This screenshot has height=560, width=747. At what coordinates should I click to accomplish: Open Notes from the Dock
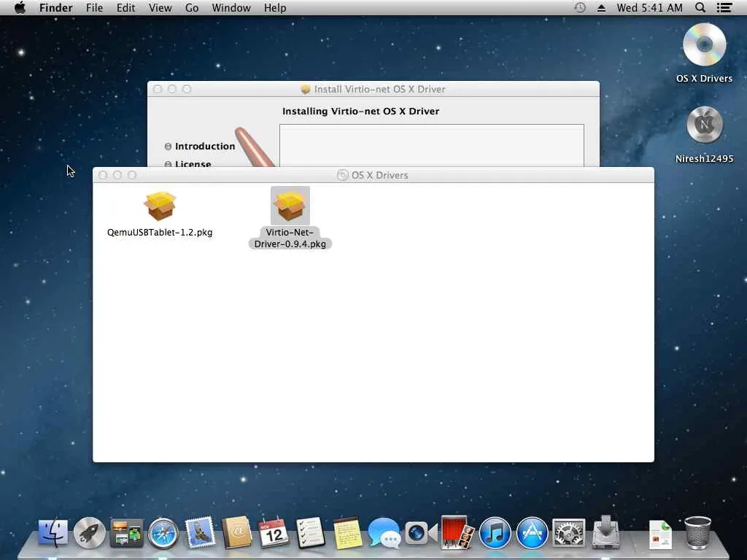click(347, 532)
